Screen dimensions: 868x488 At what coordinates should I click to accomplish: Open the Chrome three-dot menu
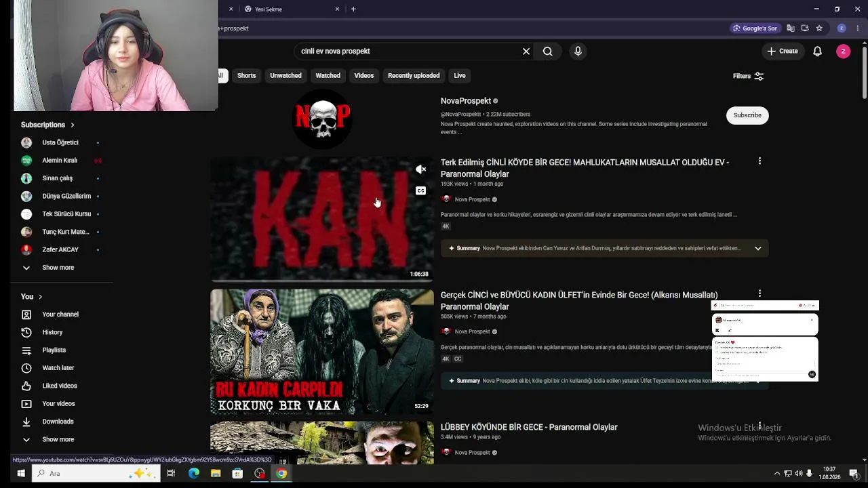[858, 28]
